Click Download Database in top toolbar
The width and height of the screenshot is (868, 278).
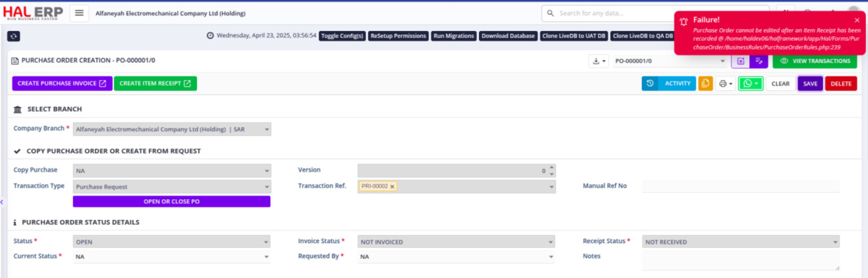508,36
